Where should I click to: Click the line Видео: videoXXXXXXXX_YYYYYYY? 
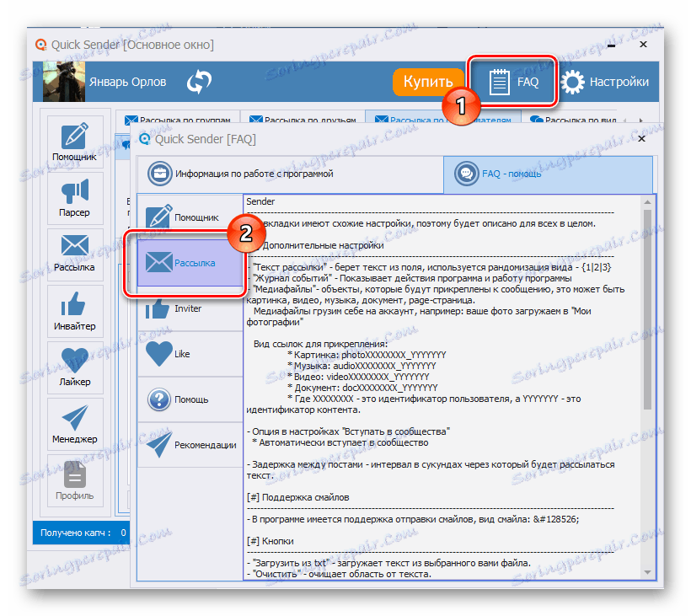click(358, 377)
